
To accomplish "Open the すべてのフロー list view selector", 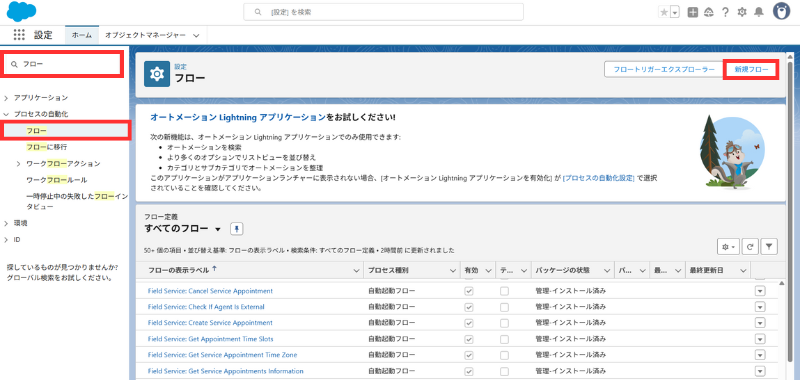I will (218, 230).
